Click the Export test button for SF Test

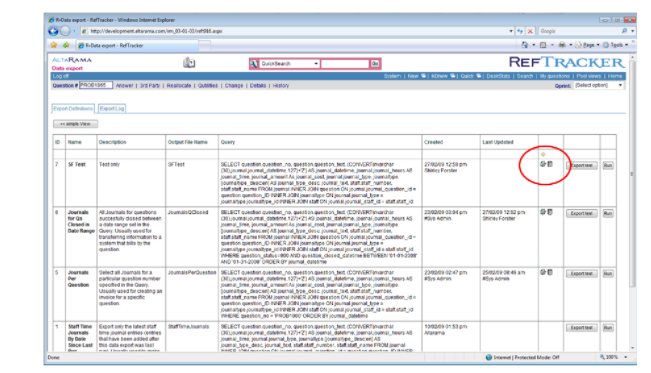[x=582, y=166]
